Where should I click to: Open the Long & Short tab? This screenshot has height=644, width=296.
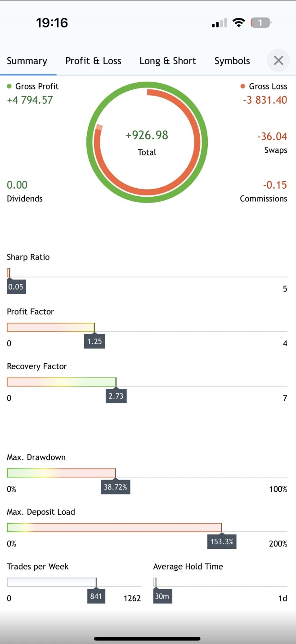[168, 61]
